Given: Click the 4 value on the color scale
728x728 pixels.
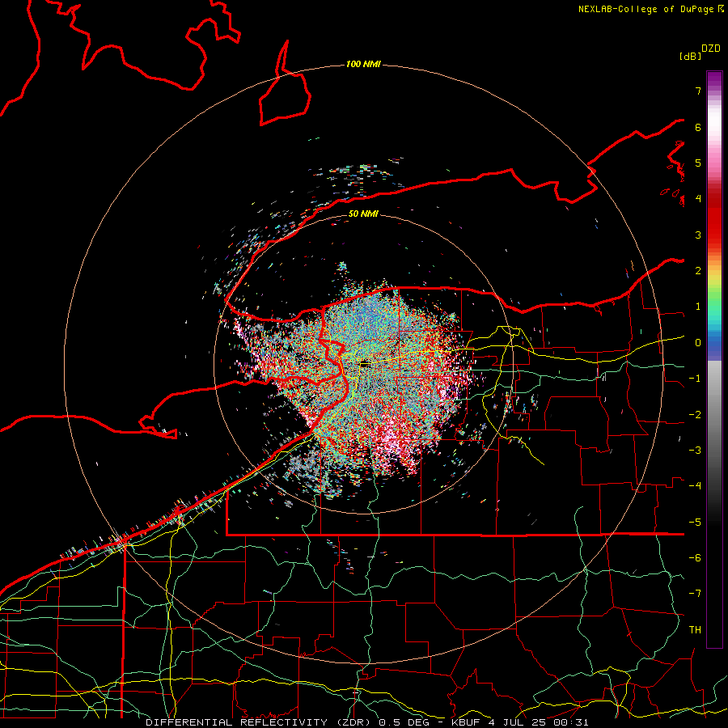Looking at the screenshot, I should 698,199.
